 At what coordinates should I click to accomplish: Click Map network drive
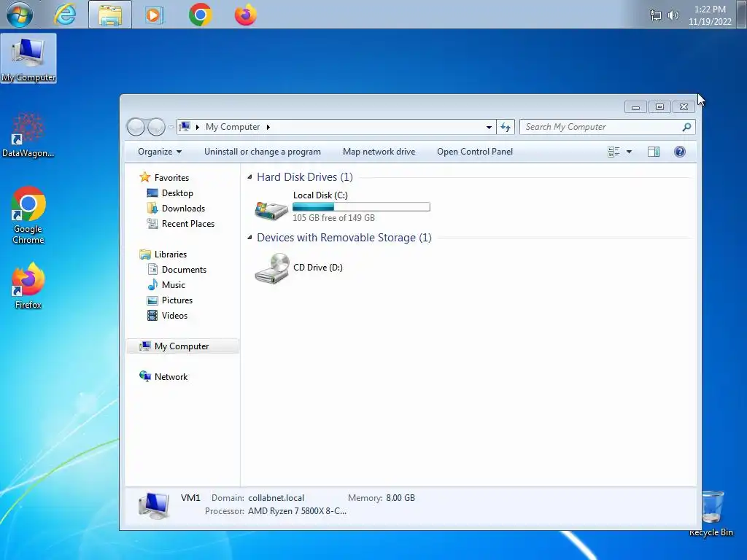(x=379, y=152)
